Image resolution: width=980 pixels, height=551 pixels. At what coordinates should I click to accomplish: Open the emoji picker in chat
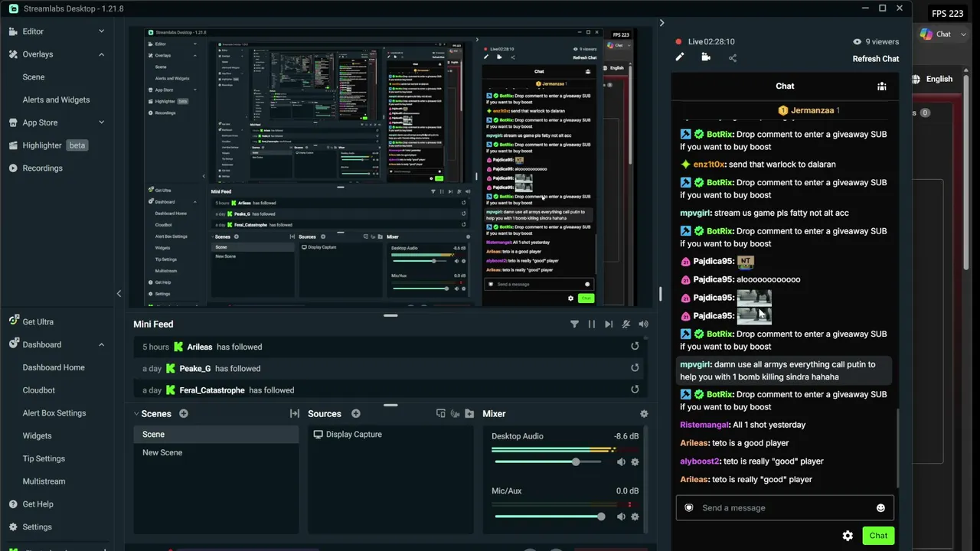click(x=880, y=508)
